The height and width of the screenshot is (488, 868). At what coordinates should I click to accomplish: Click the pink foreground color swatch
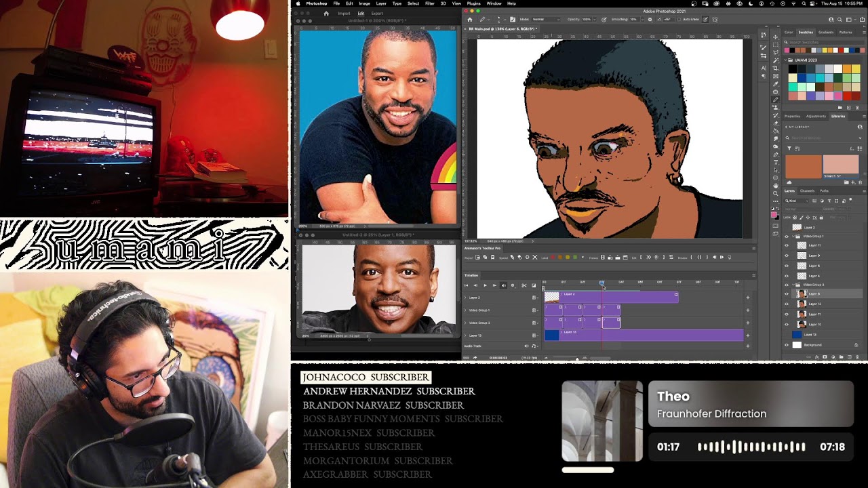coord(774,215)
